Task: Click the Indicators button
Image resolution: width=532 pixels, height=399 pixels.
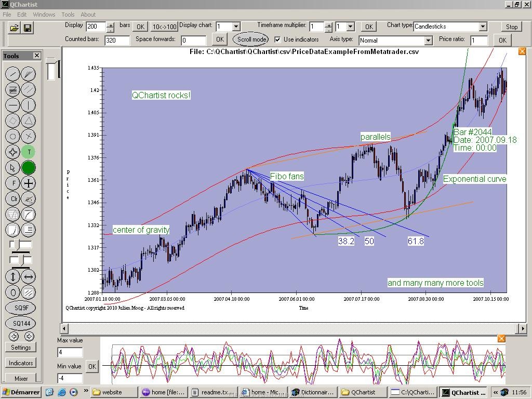Action: coord(21,363)
